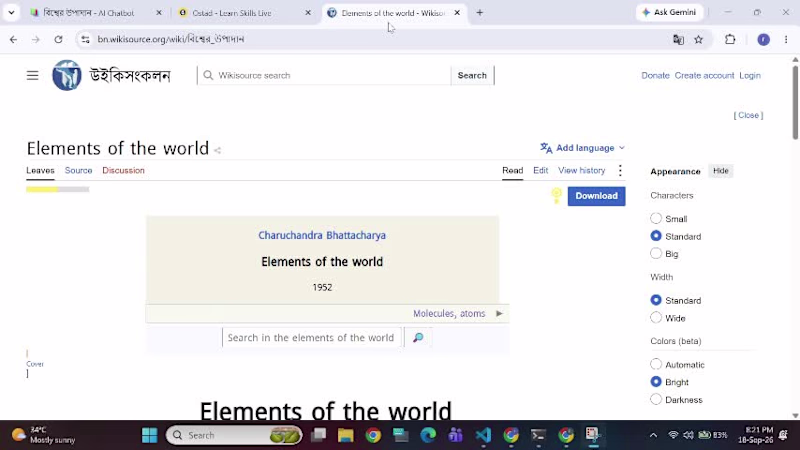This screenshot has height=450, width=800.
Task: Open the Chrome three-dot menu
Action: click(786, 39)
